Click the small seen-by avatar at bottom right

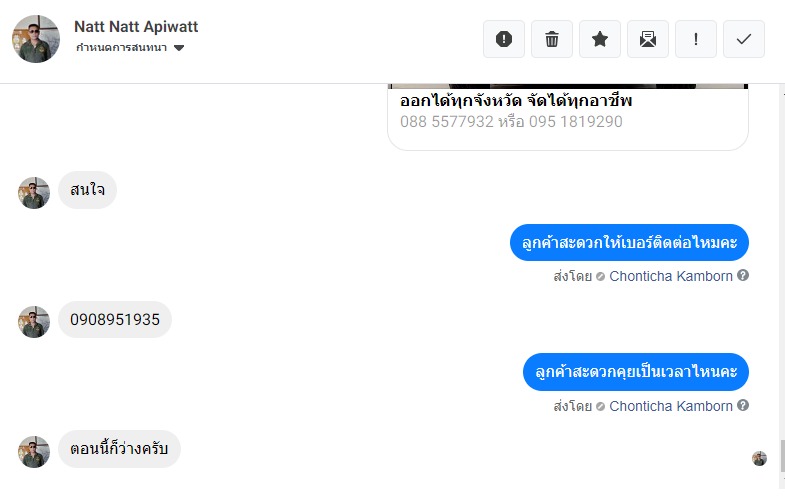coord(760,458)
